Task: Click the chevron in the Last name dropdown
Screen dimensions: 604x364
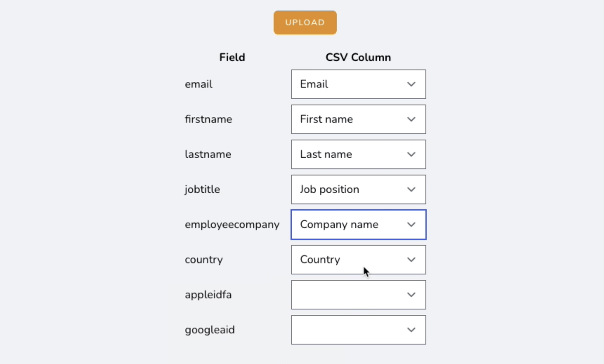Action: point(411,154)
